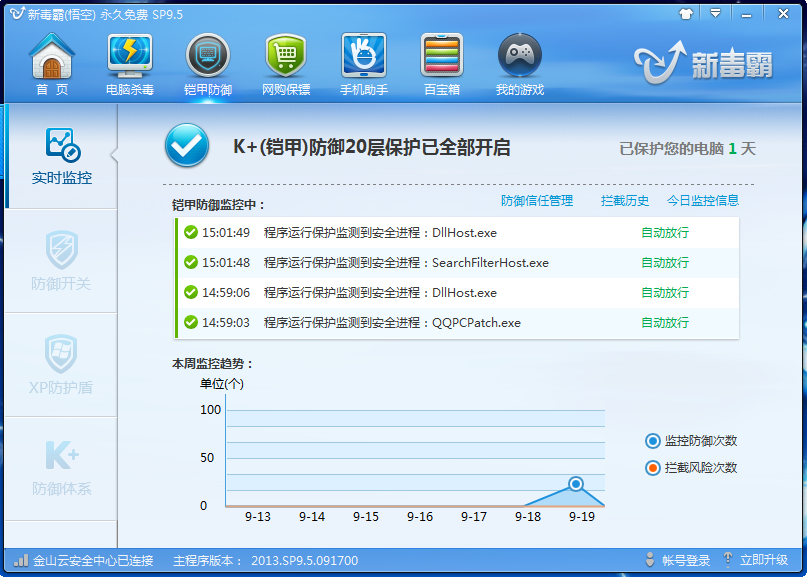Click 自动放行 on the 15:01:49 row
The width and height of the screenshot is (807, 577).
(665, 233)
